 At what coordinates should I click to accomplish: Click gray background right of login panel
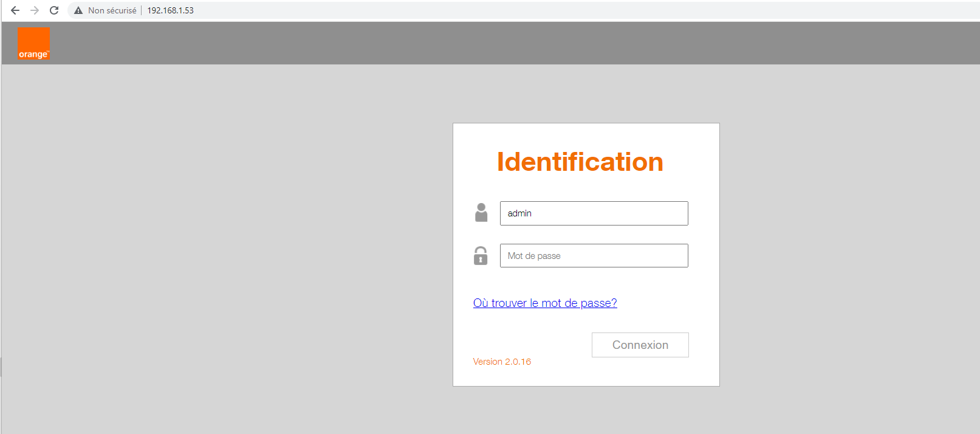click(x=851, y=243)
